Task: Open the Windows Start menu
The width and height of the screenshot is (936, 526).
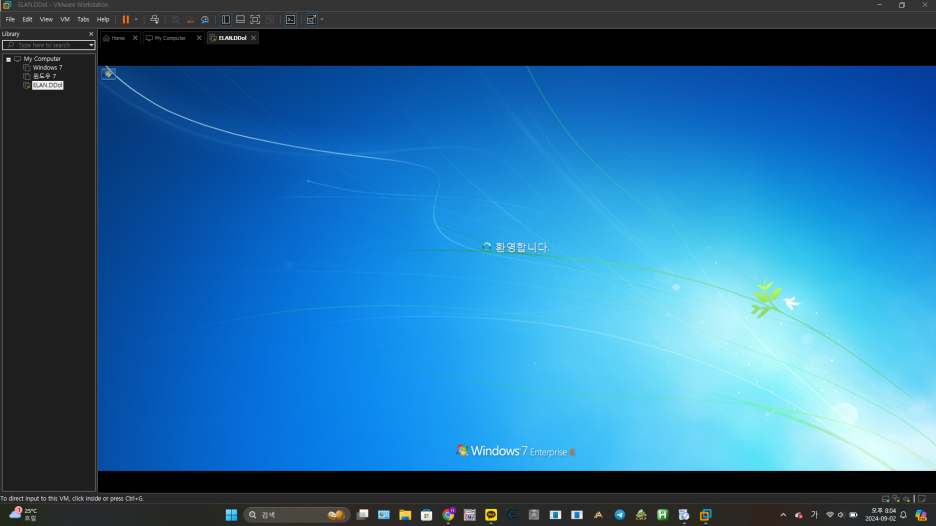Action: tap(231, 515)
